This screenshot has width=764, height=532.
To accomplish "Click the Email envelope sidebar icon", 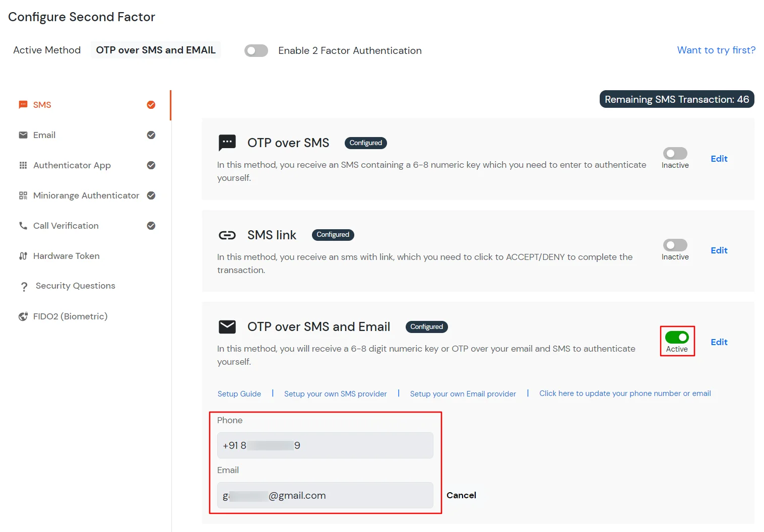I will (23, 135).
